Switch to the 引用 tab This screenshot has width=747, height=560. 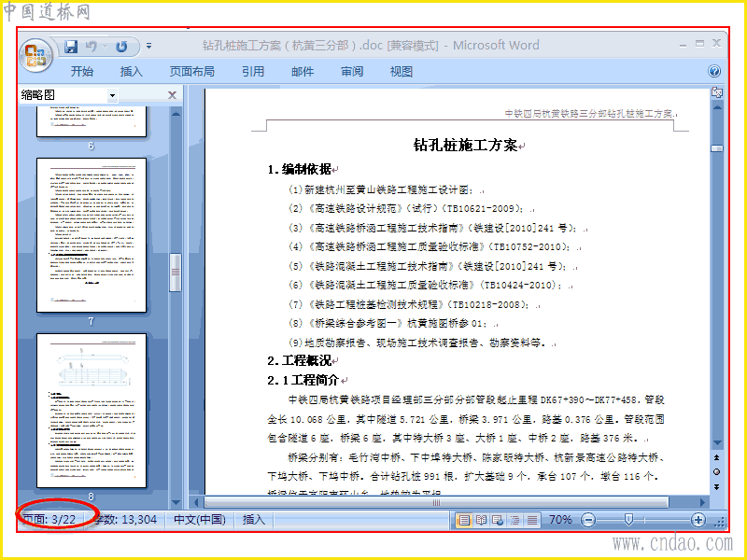tap(253, 72)
